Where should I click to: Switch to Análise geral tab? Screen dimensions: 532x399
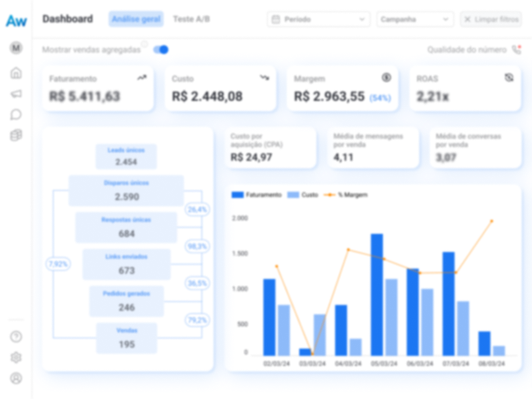136,19
